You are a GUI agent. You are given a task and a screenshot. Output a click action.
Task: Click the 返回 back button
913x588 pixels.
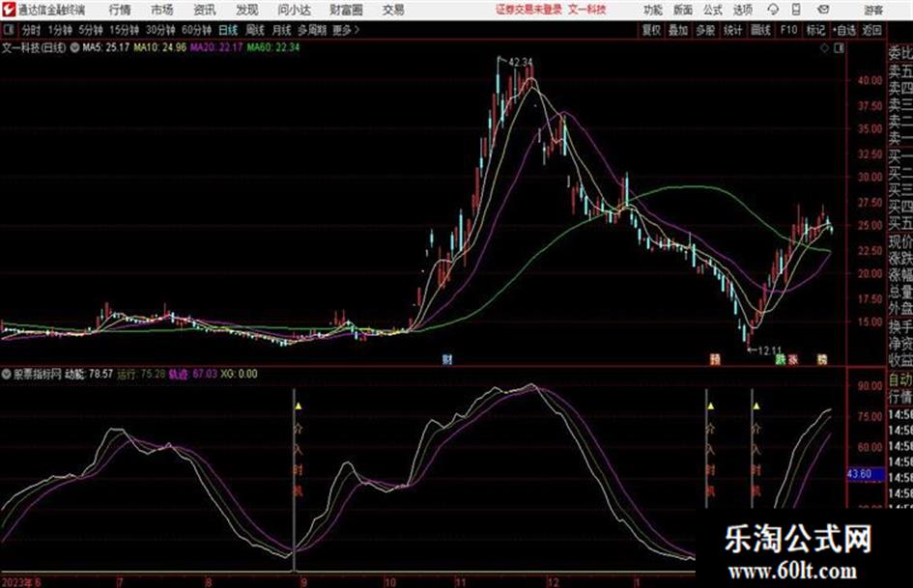871,30
